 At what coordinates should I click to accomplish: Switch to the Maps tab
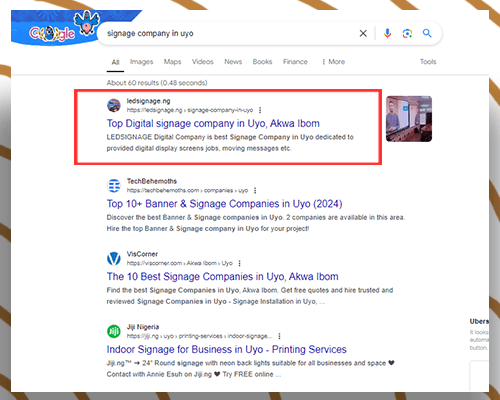(x=172, y=62)
